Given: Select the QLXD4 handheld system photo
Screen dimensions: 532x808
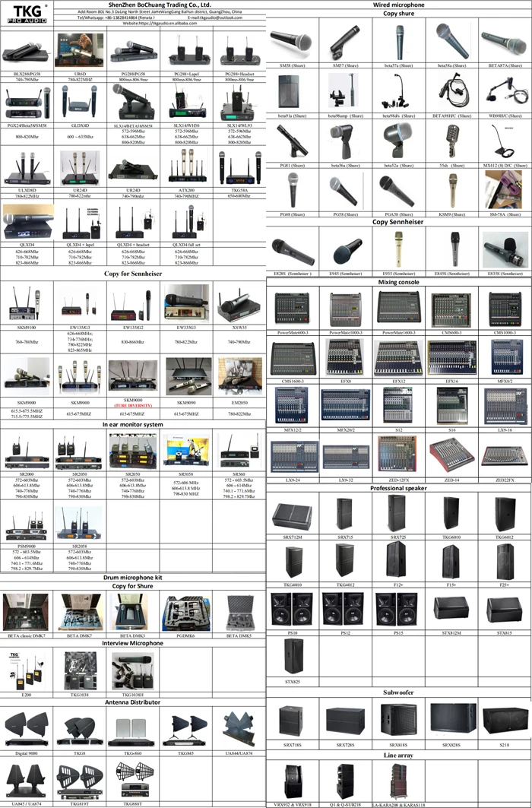Looking at the screenshot, I should coord(27,223).
